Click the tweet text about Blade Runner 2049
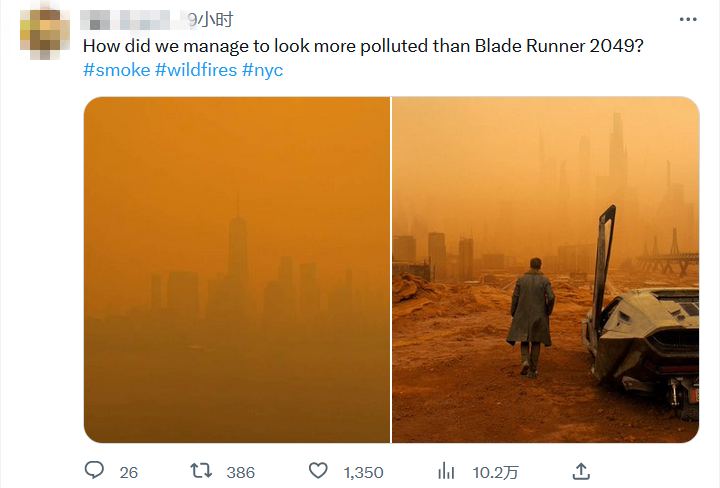The image size is (720, 488). [362, 46]
